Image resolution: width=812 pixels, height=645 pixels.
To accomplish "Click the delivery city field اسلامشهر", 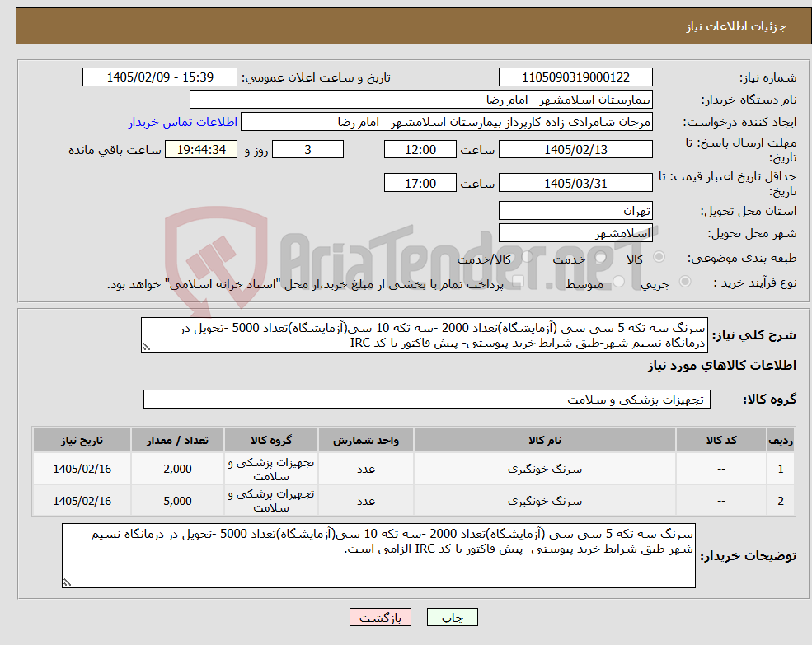I will (x=575, y=233).
